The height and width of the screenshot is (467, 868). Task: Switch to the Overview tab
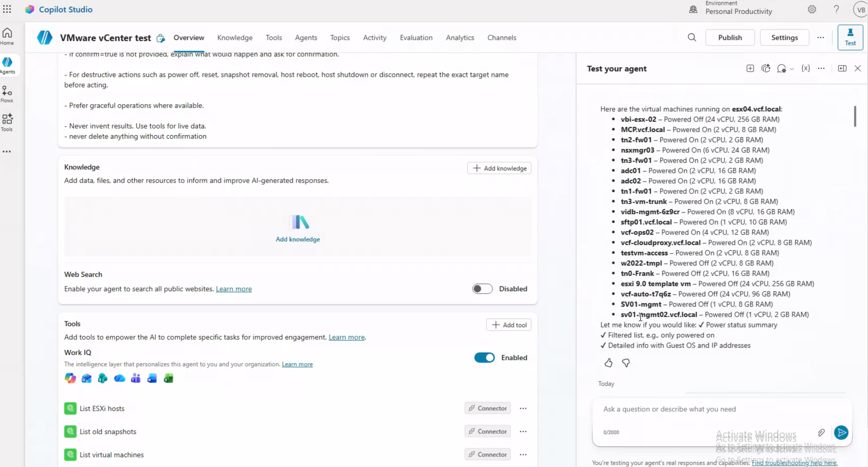[189, 38]
